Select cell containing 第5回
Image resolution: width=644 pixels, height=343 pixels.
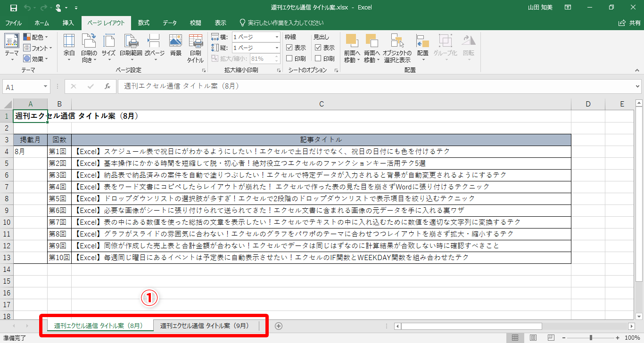coord(59,198)
